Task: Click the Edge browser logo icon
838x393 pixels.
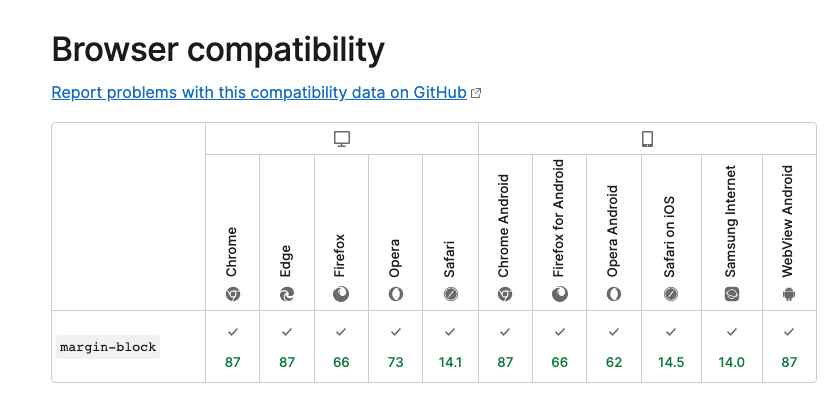Action: (287, 294)
